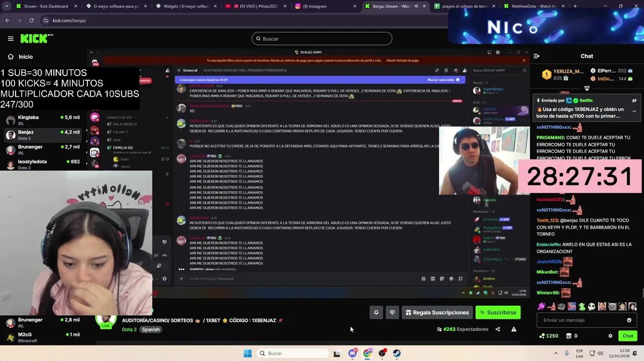Screen dimensions: 644x362
Task: Show hidden system tray icons
Action: click(x=556, y=353)
